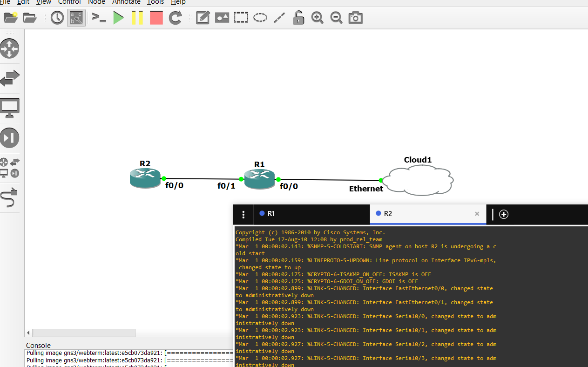
Task: Browse switches in the device sidebar
Action: click(9, 78)
